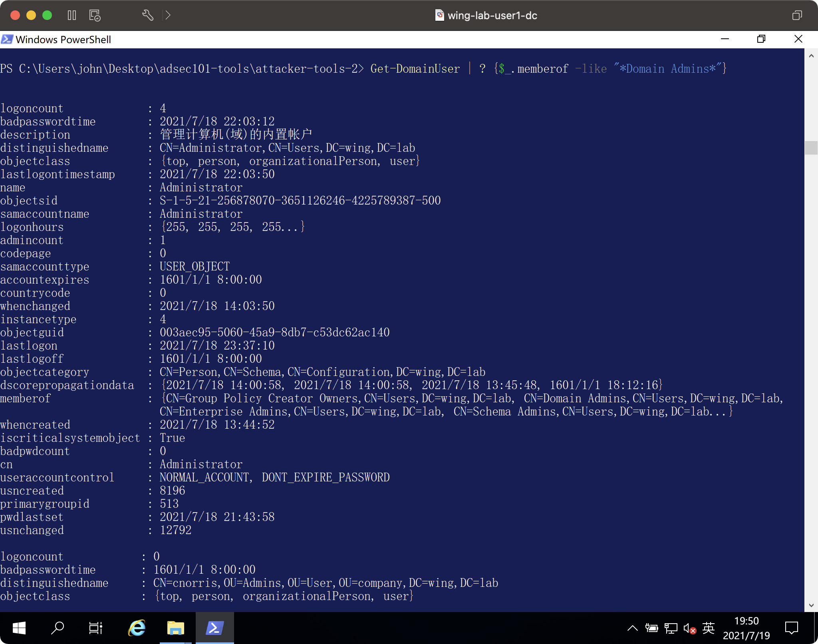Viewport: 818px width, 644px height.
Task: Click the muted volume icon
Action: pos(690,628)
